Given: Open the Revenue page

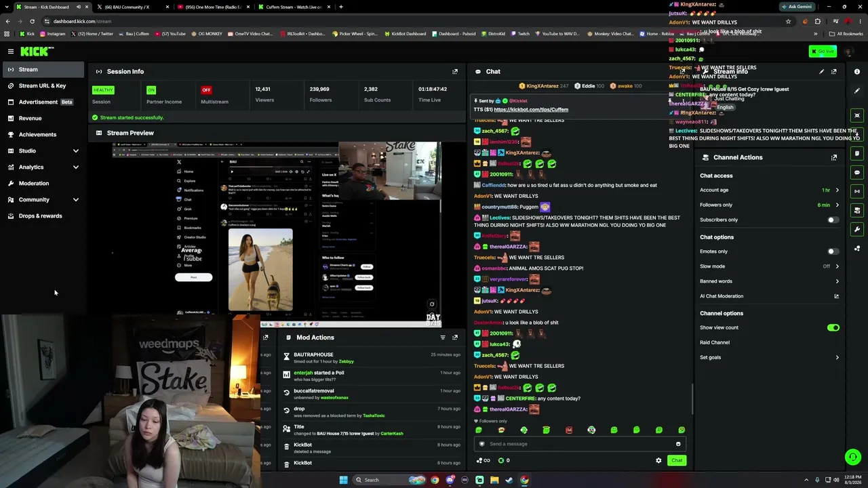Looking at the screenshot, I should (43, 118).
